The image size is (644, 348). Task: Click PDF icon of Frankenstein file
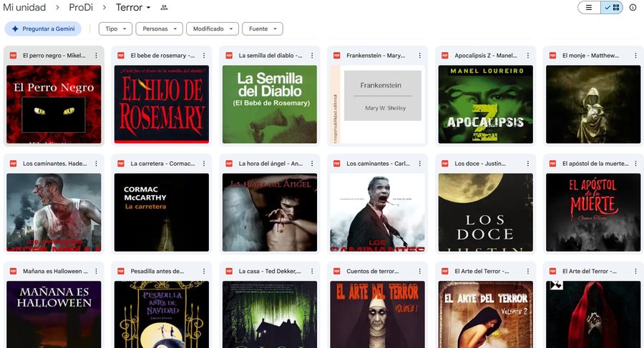tap(337, 56)
